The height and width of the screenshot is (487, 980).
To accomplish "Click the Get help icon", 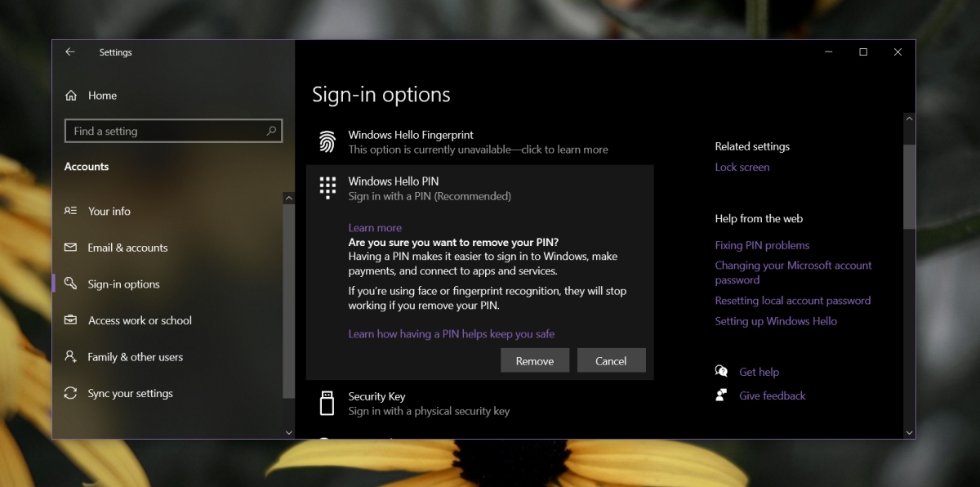I will [722, 371].
